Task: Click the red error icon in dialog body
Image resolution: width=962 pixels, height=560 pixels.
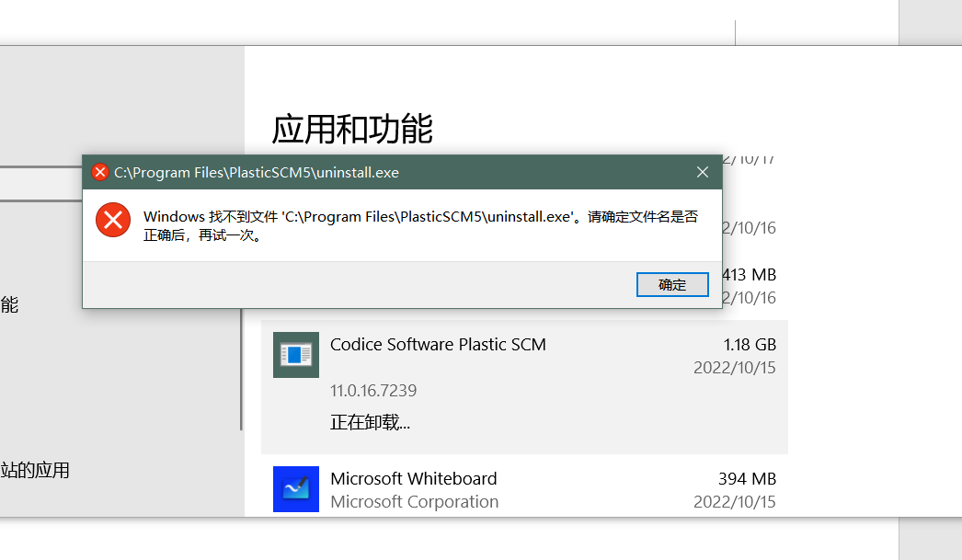Action: click(113, 220)
